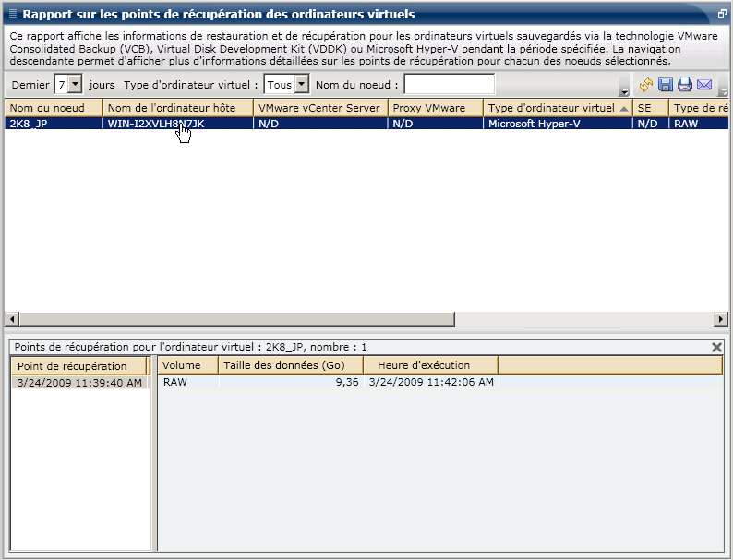Click the Type de ré column header

(699, 108)
